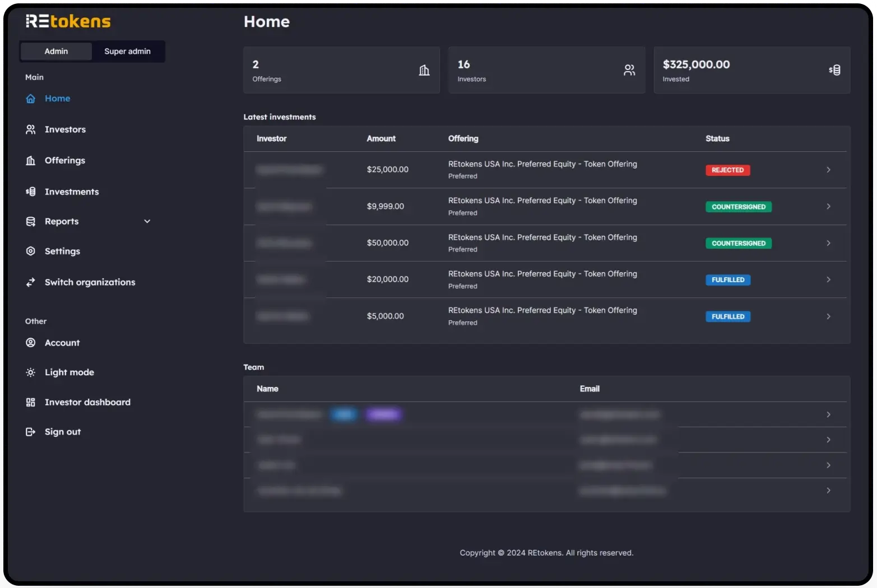Open Switch organizations
This screenshot has height=588, width=877.
tap(90, 282)
